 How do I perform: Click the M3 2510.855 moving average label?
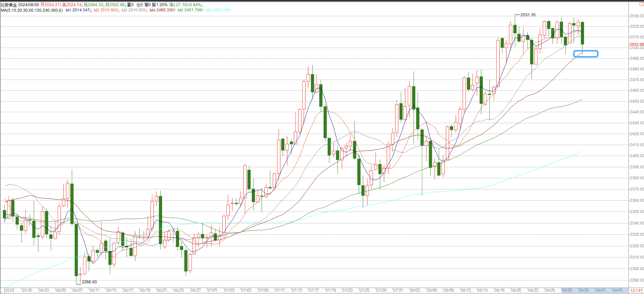135,10
